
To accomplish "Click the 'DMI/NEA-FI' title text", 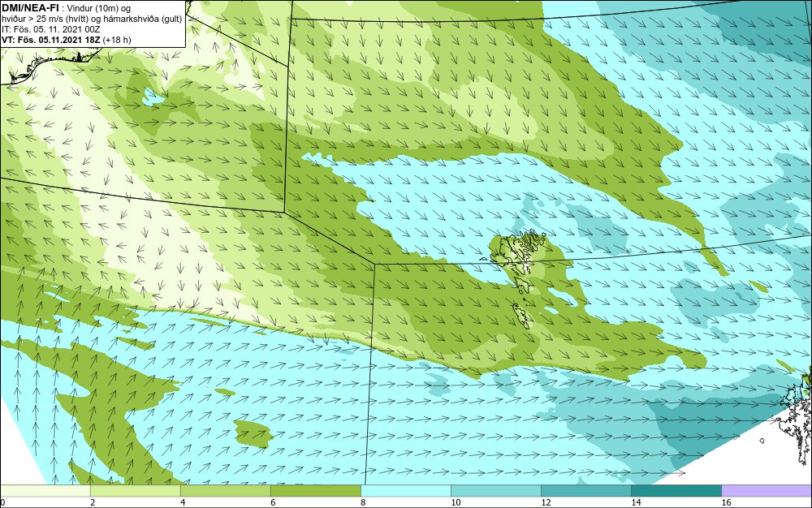I will point(30,7).
